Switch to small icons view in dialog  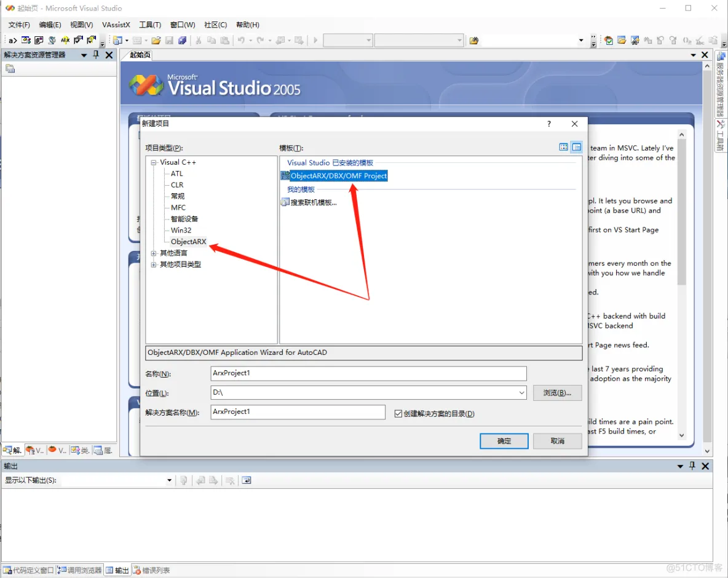[x=577, y=147]
